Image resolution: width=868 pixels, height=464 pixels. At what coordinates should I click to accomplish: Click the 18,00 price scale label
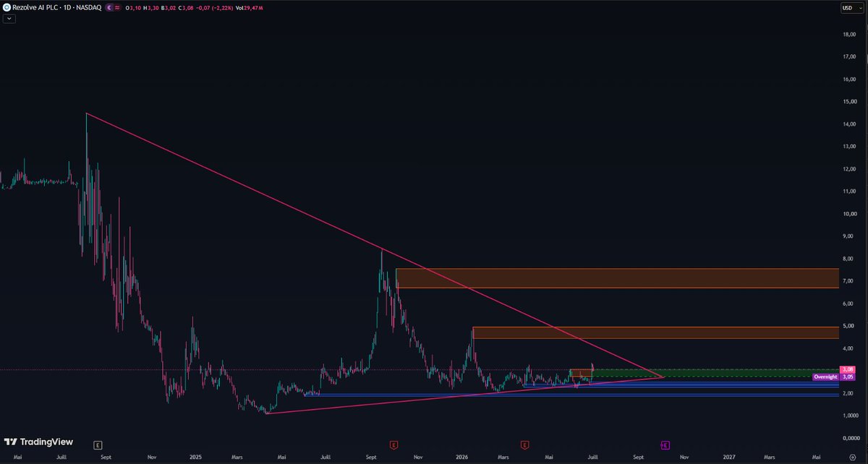pos(848,34)
